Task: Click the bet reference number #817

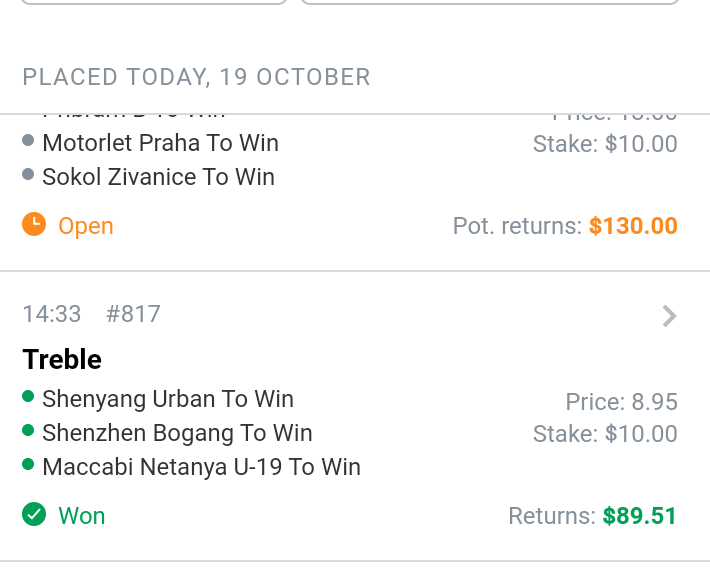Action: pos(133,314)
